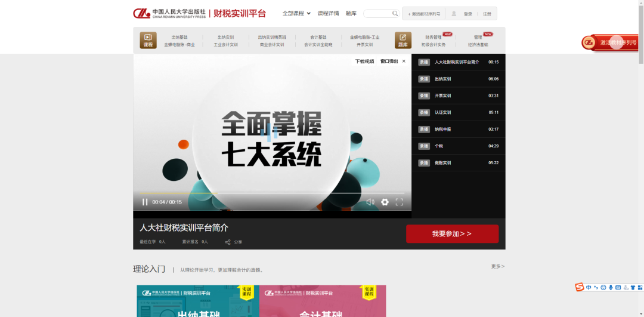Click the 注册 link

point(487,14)
